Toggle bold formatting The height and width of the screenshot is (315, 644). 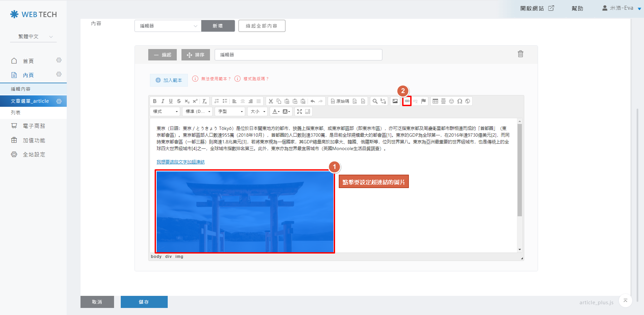(155, 101)
